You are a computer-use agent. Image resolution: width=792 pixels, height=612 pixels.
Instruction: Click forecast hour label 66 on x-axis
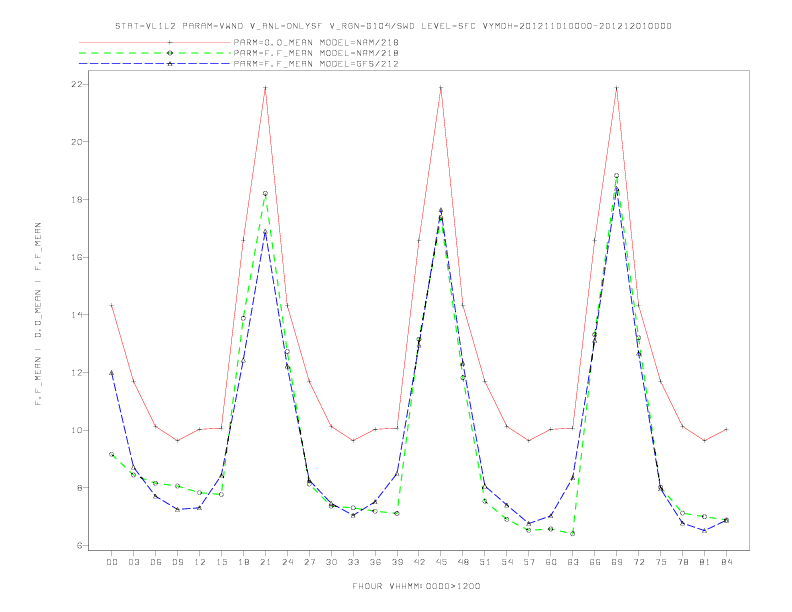595,562
